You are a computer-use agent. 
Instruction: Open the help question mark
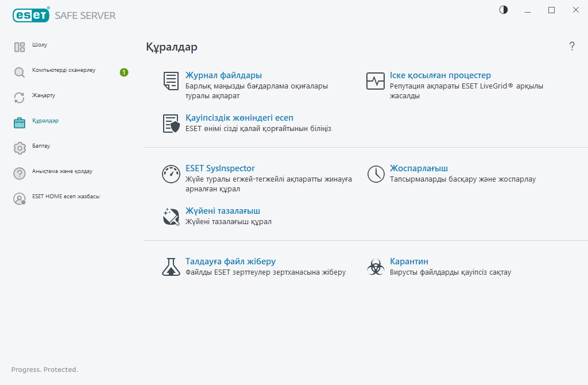coord(572,47)
